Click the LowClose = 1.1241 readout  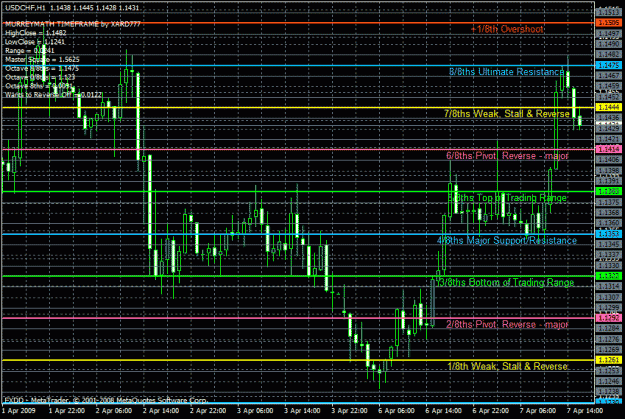(x=35, y=42)
